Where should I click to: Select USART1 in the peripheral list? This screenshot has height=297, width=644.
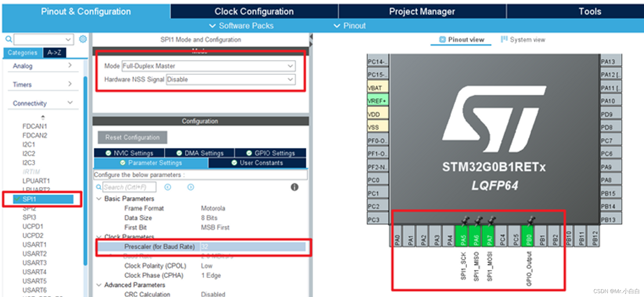pyautogui.click(x=34, y=244)
